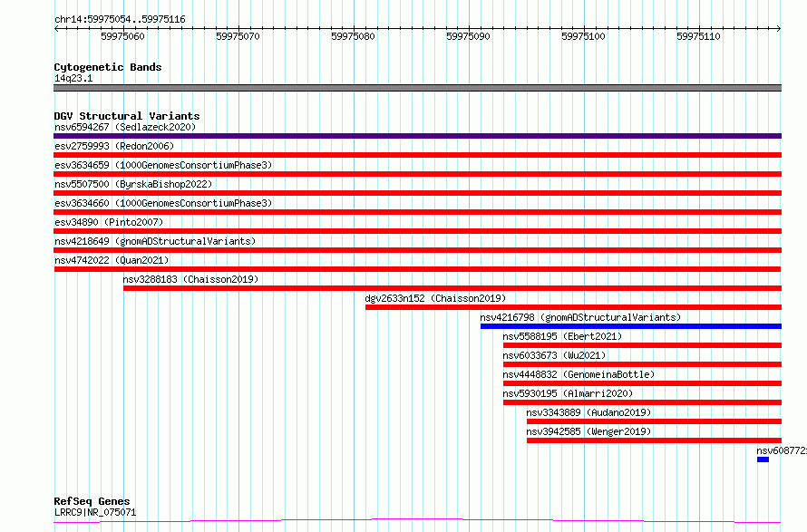
Task: Select the blue nsv4216798 variant bar
Action: point(631,326)
